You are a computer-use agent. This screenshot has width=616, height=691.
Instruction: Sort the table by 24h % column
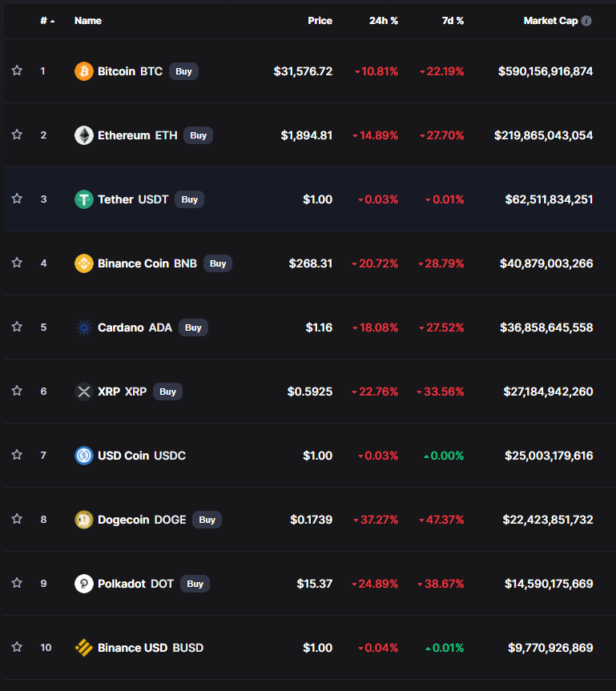[x=384, y=21]
